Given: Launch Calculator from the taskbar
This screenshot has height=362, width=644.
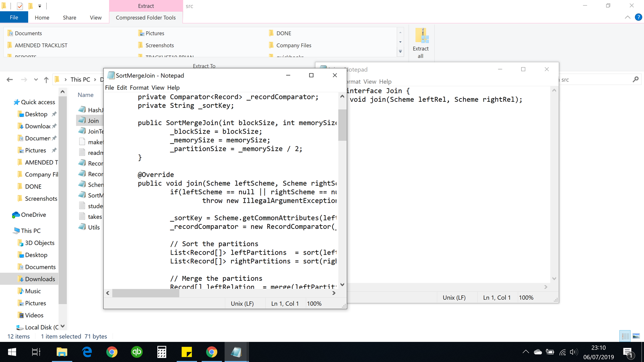Looking at the screenshot, I should pyautogui.click(x=162, y=352).
